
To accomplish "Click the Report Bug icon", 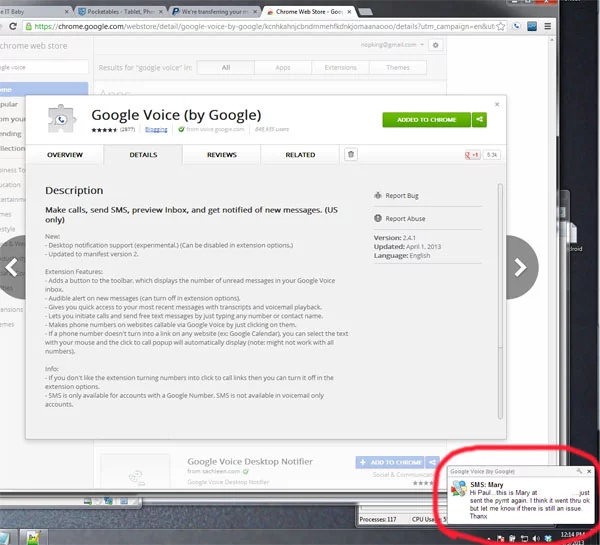I will [x=378, y=195].
